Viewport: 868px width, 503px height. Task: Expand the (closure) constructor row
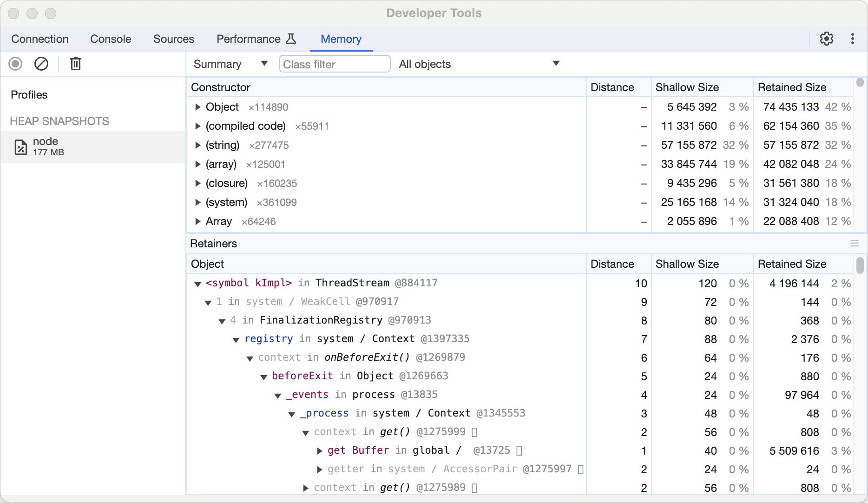[x=197, y=183]
